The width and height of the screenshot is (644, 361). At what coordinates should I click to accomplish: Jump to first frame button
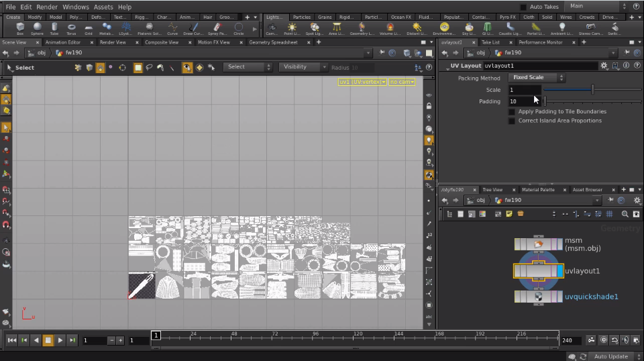pos(12,340)
